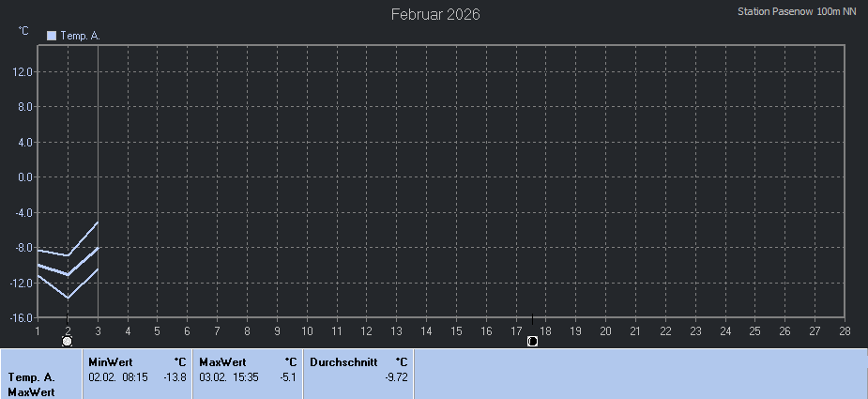This screenshot has height=399, width=868.
Task: Click the full moon icon below day 2
Action: pos(67,341)
